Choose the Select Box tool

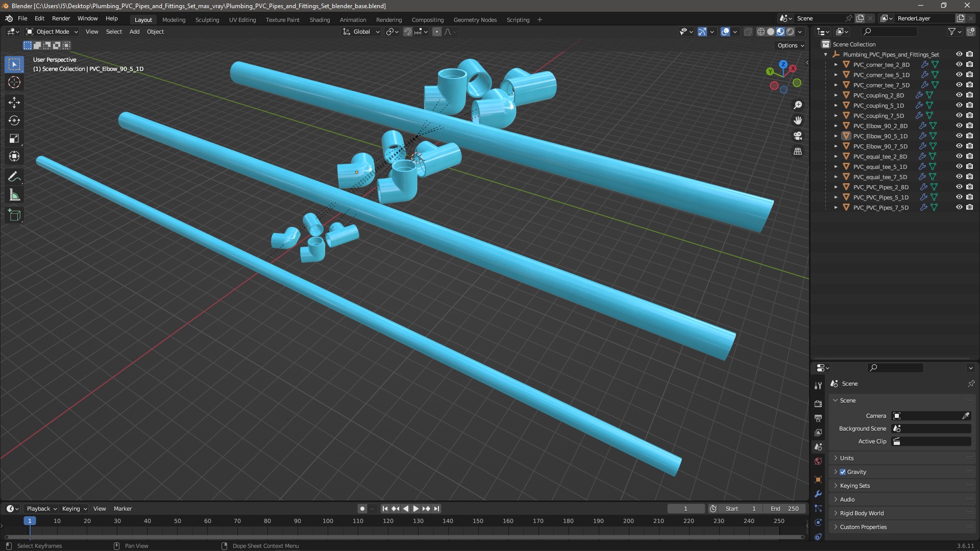click(14, 64)
